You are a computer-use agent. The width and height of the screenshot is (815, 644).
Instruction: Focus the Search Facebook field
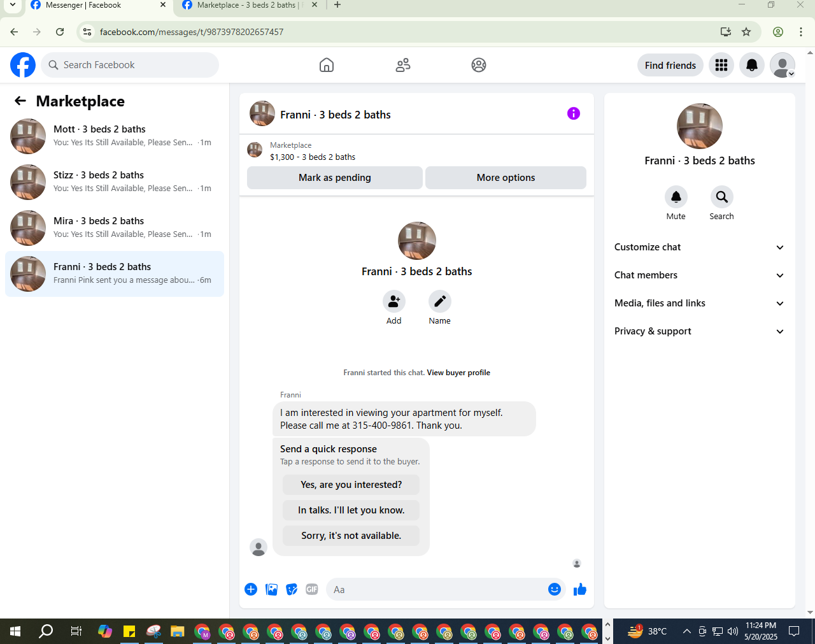pyautogui.click(x=130, y=65)
